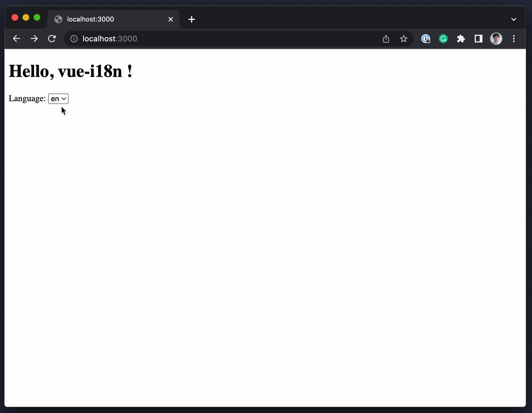
Task: Click the site info icon in address bar
Action: (74, 38)
